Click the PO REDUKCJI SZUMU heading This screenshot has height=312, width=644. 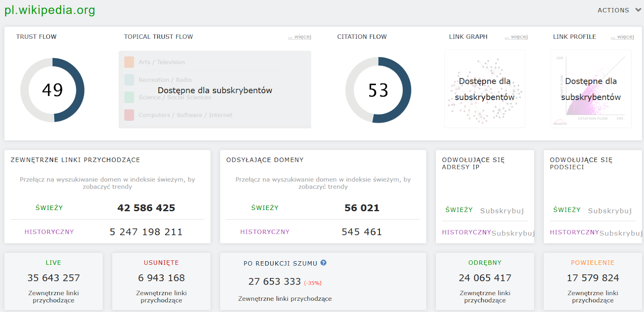pos(281,264)
